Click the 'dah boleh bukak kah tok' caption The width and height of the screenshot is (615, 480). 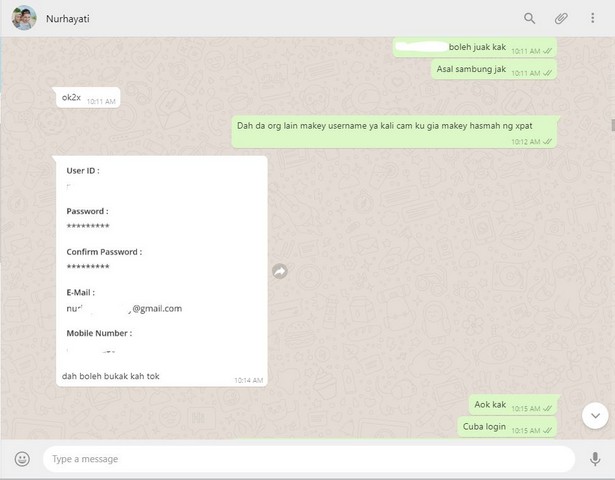coord(111,376)
